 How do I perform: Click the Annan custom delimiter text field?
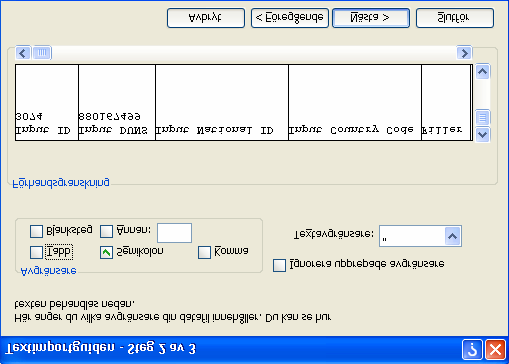174,233
